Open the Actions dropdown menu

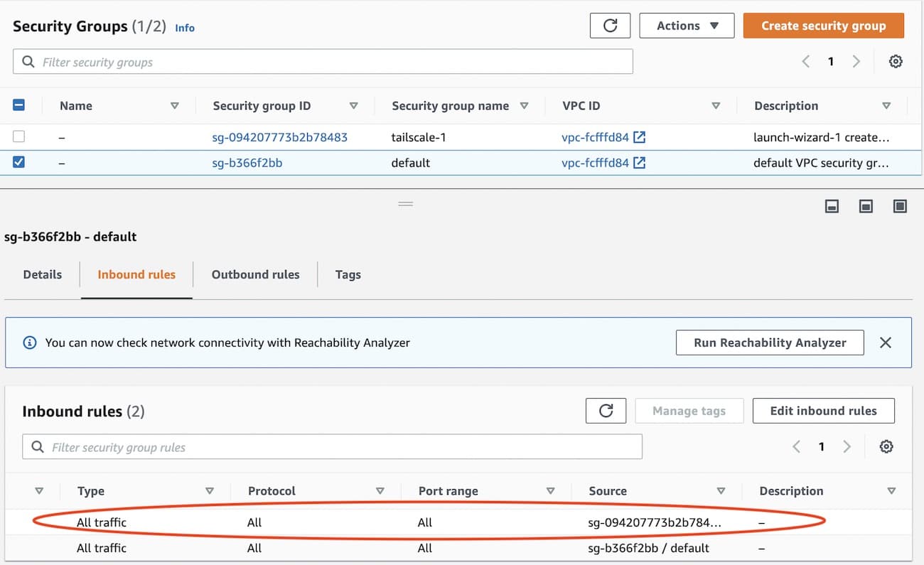coord(686,26)
